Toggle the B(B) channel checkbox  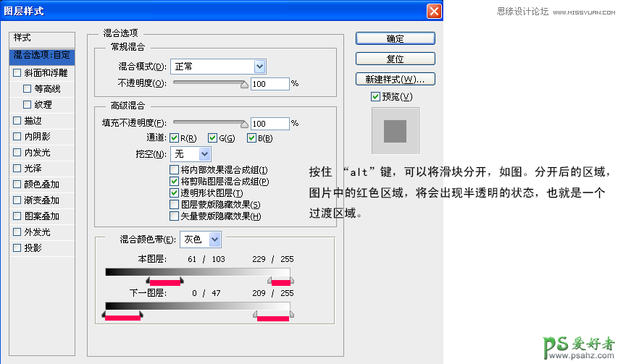[251, 138]
